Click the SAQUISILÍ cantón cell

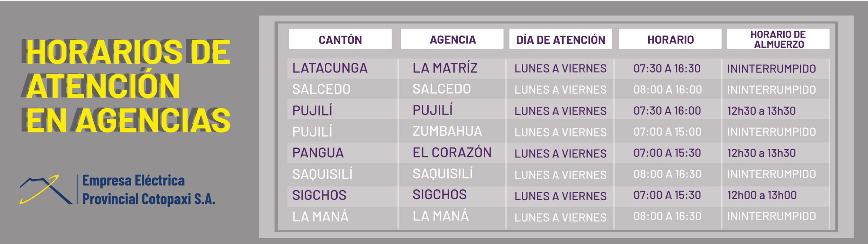pyautogui.click(x=322, y=174)
